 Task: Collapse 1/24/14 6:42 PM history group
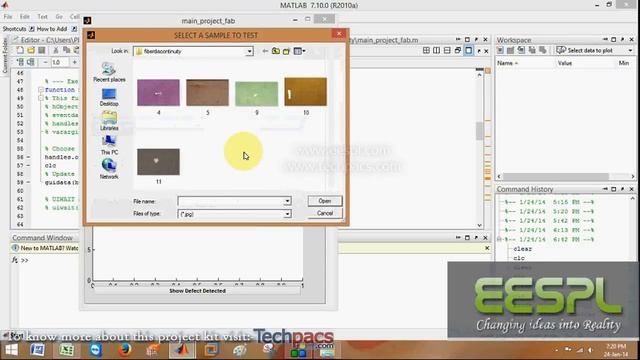coord(499,240)
